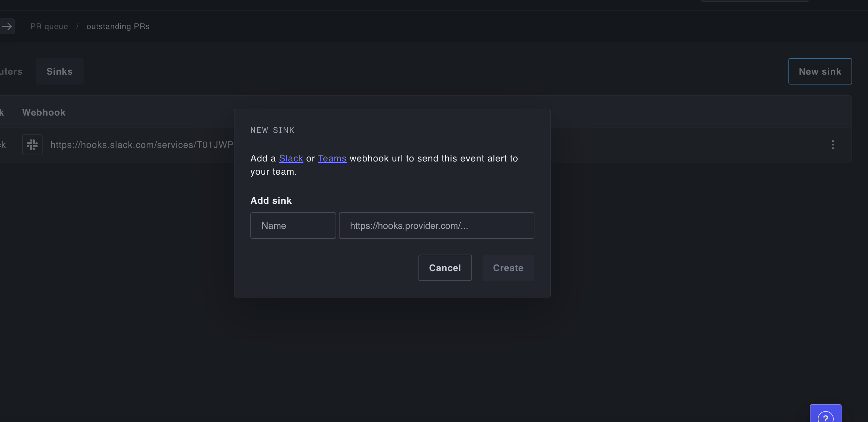Click the dialog description ending 'your team.'

coord(273,172)
